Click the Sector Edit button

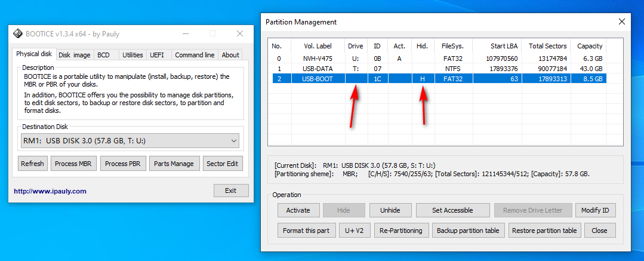pos(222,164)
